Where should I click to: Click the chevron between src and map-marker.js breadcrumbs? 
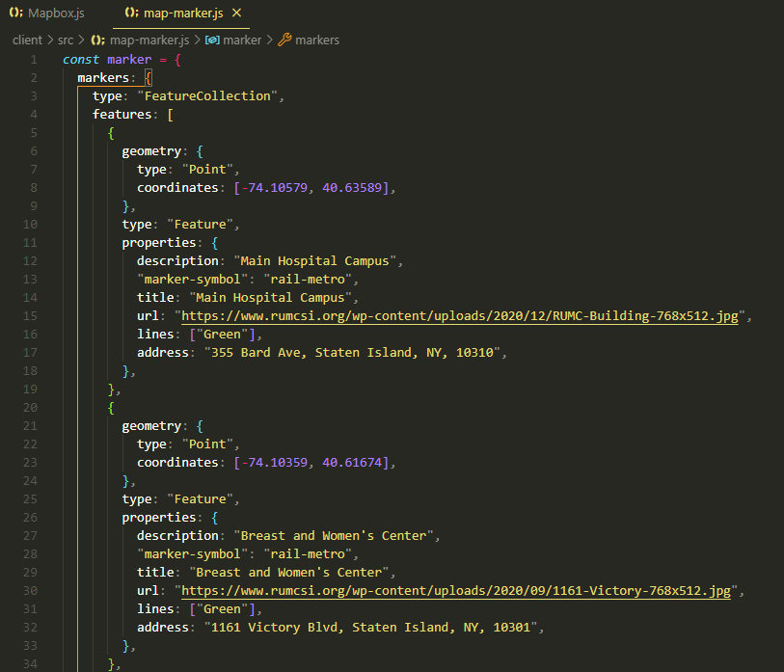coord(82,40)
